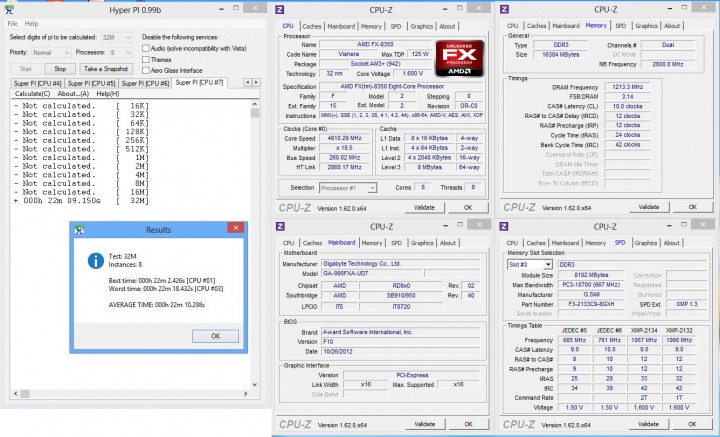Screen dimensions: 720x437
Task: Switch to Super PI [CPU #4] tab
Action: pos(37,84)
